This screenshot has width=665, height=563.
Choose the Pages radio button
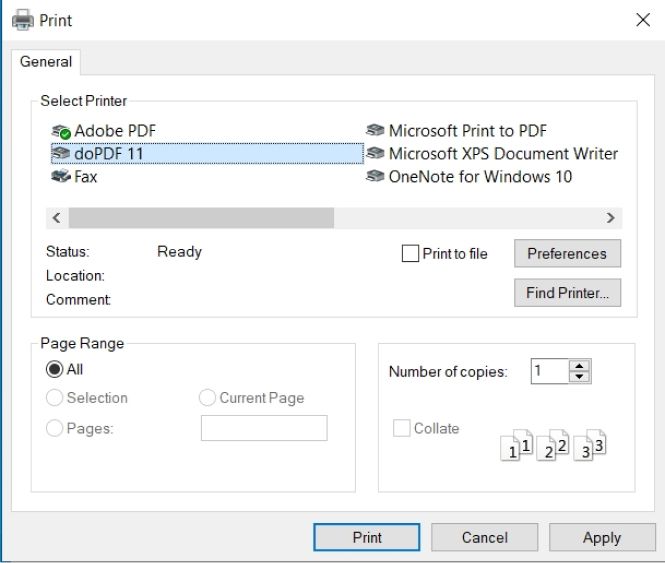[x=54, y=428]
